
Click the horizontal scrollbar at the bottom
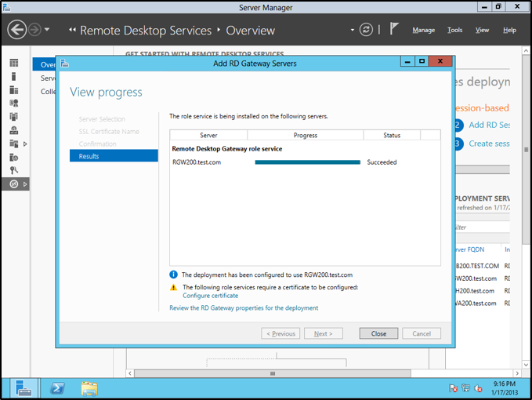[x=313, y=372]
